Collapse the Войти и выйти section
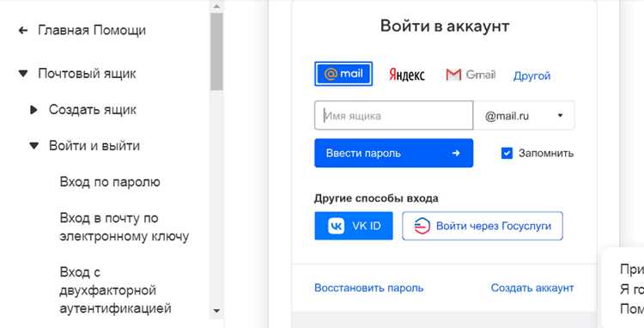644x328 pixels. pyautogui.click(x=34, y=146)
